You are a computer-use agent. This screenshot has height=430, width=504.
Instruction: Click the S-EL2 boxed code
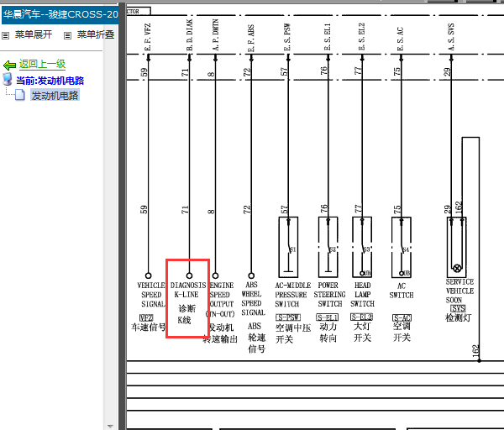coord(361,317)
